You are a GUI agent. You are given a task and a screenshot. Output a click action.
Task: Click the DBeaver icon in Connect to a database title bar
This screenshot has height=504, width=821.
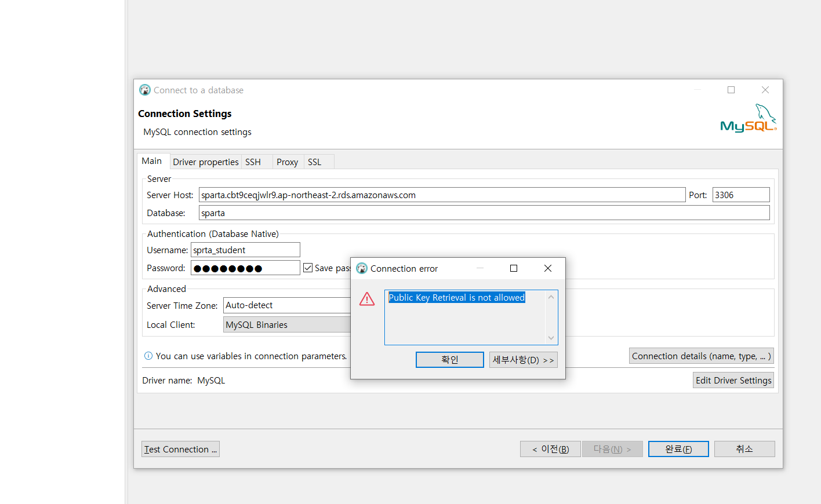click(145, 90)
